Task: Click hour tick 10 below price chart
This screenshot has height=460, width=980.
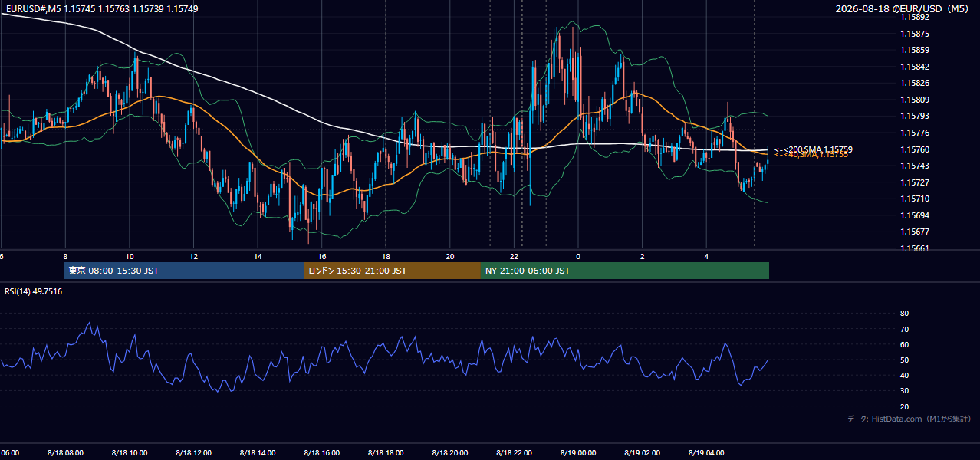Action: click(x=130, y=256)
